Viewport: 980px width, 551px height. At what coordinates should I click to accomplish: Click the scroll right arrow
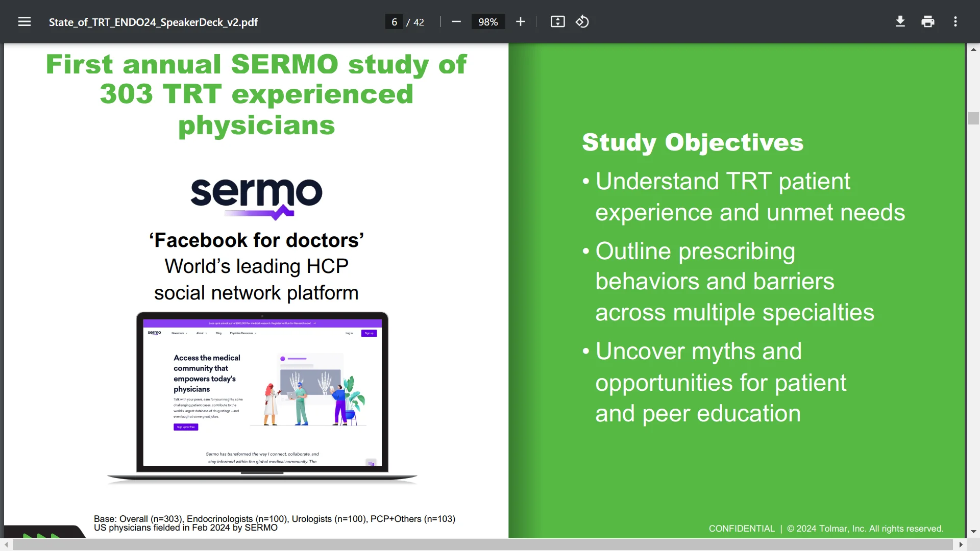(x=961, y=545)
